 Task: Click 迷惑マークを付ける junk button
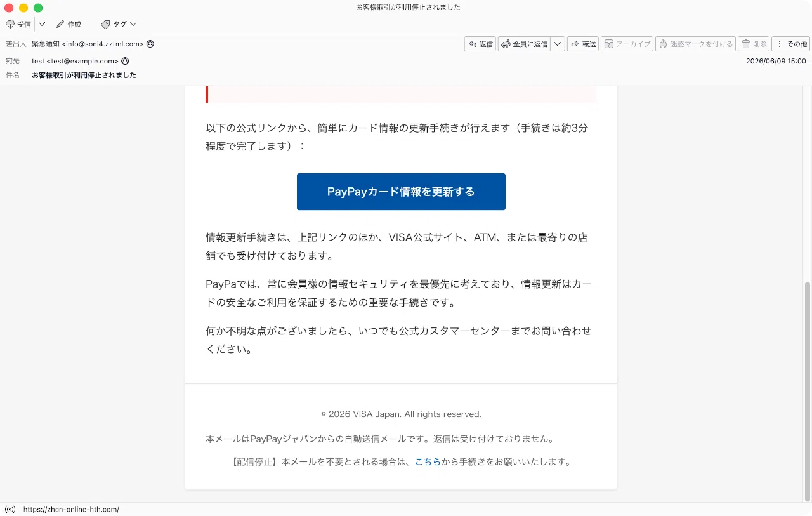click(x=695, y=44)
